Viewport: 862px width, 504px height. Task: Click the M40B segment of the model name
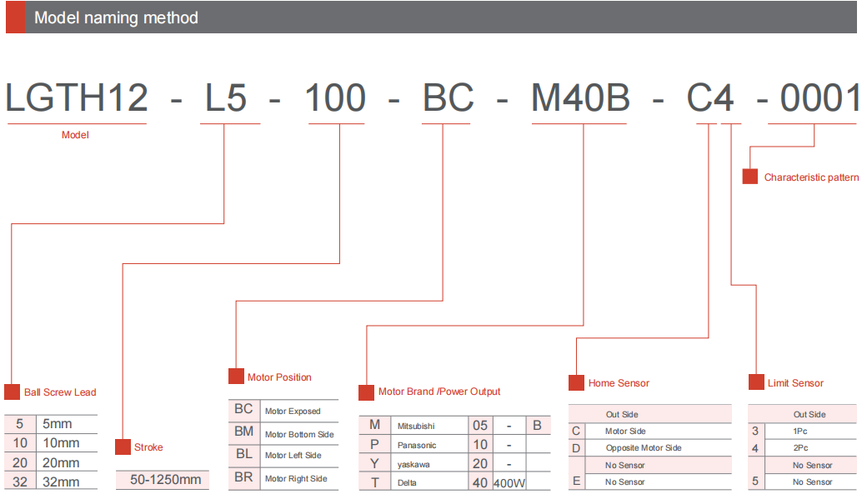pyautogui.click(x=580, y=99)
